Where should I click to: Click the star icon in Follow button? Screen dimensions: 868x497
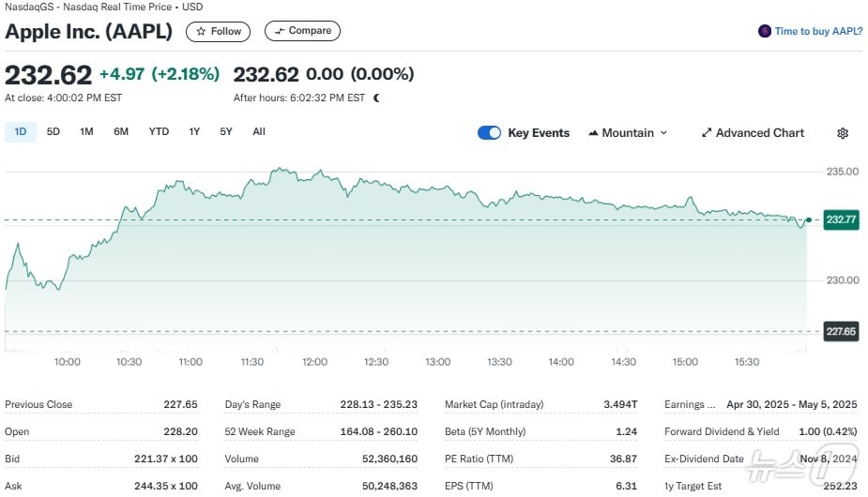201,31
